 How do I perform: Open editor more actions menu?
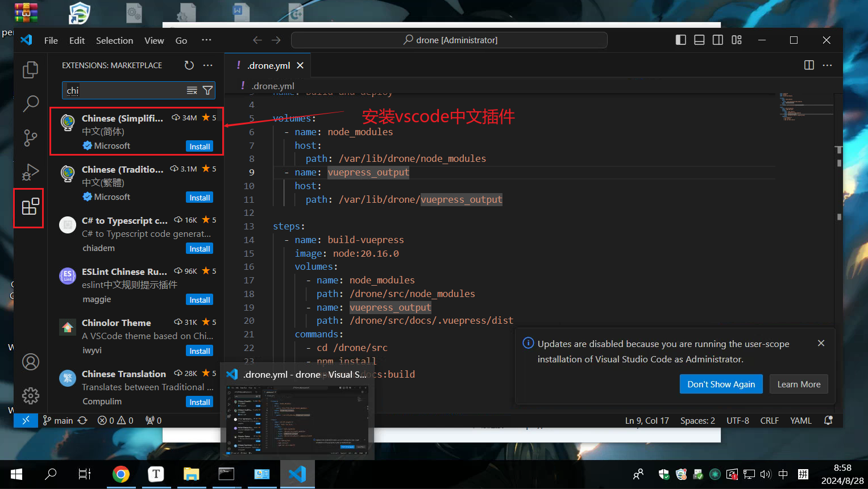pos(827,65)
